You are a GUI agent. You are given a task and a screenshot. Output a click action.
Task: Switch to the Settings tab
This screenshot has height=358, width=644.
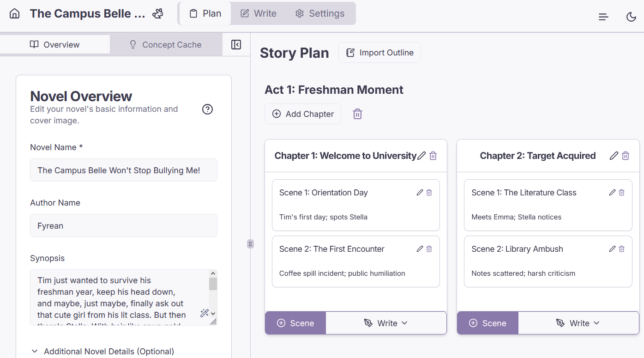tap(319, 13)
